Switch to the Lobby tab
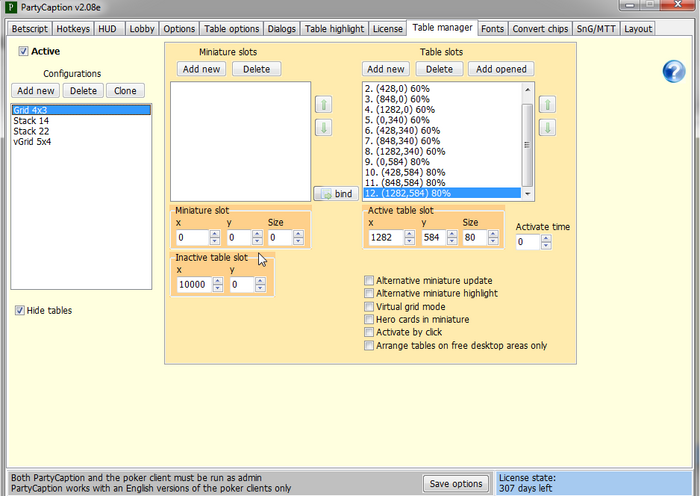This screenshot has height=496, width=700. click(x=142, y=29)
